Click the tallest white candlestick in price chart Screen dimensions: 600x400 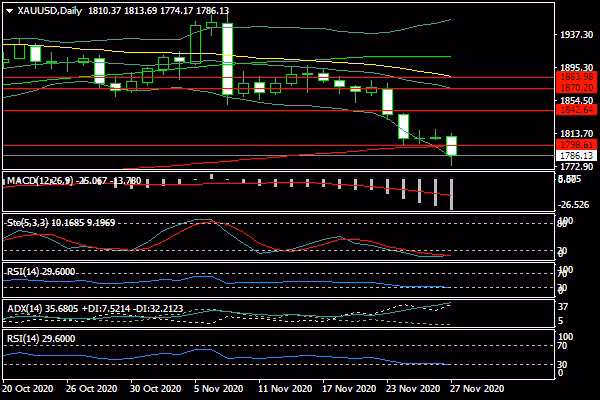click(228, 59)
